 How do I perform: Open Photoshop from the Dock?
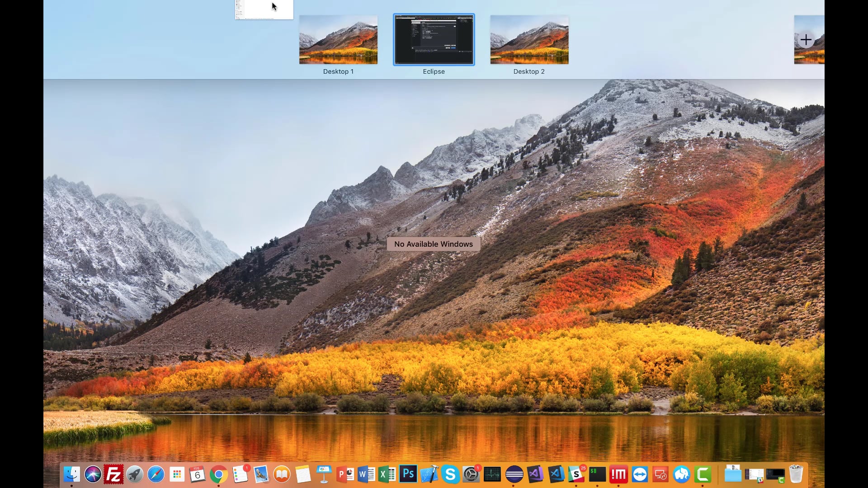[408, 474]
